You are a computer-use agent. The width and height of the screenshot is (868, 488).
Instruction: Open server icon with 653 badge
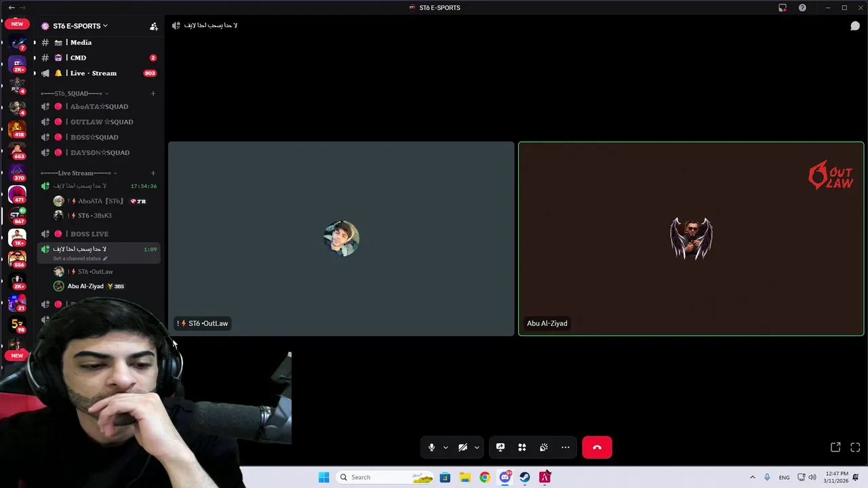point(17,150)
